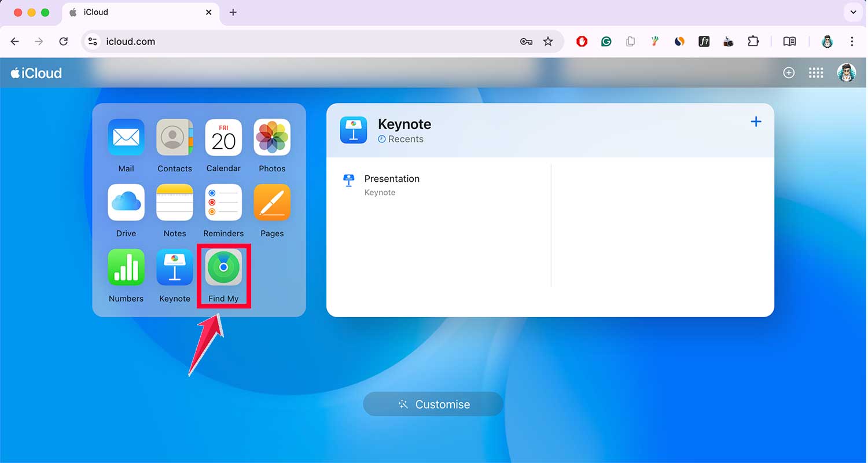Open the Calendar app showing Friday 20
The height and width of the screenshot is (463, 868).
pyautogui.click(x=223, y=138)
